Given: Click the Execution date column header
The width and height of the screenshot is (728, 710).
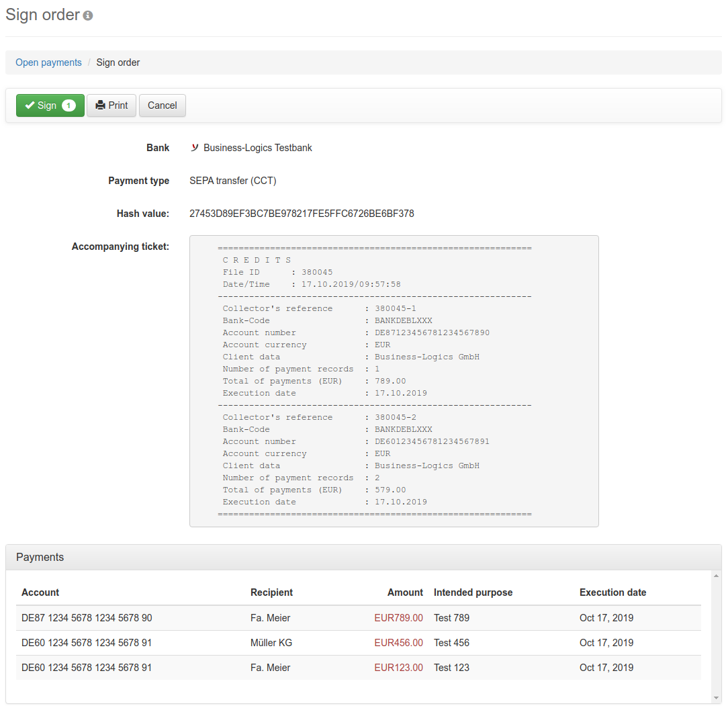Looking at the screenshot, I should pyautogui.click(x=612, y=592).
